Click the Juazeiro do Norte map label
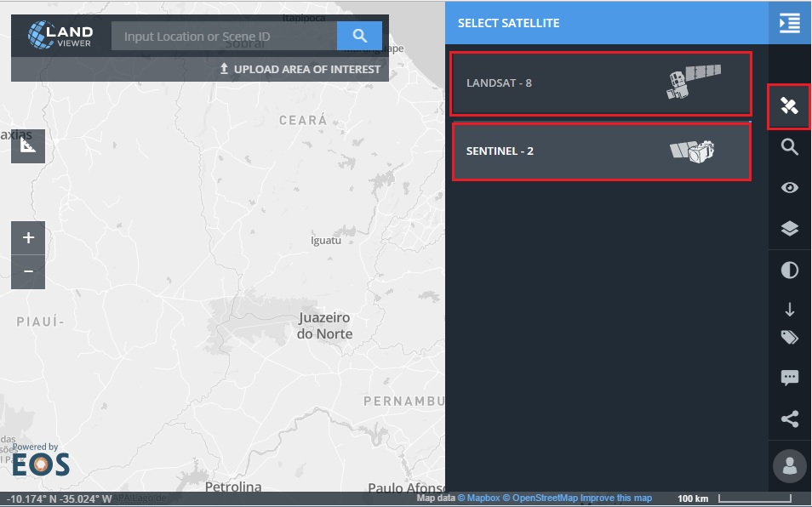This screenshot has height=507, width=812. click(x=324, y=326)
